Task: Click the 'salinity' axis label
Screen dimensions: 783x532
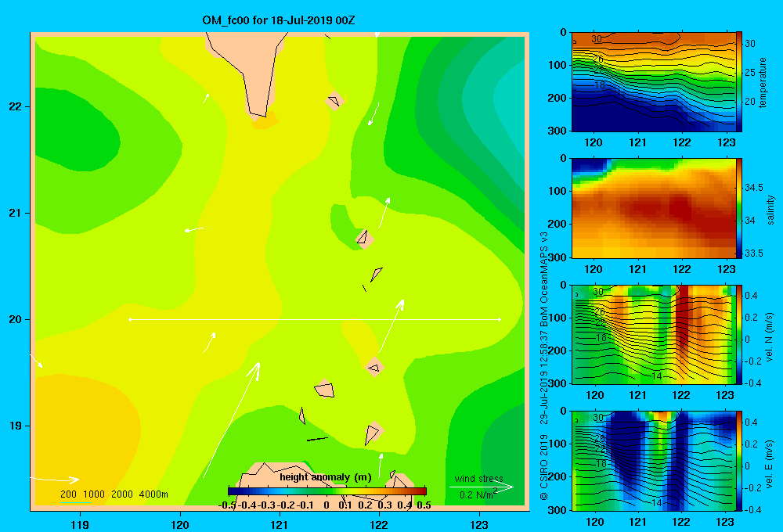Action: (770, 210)
